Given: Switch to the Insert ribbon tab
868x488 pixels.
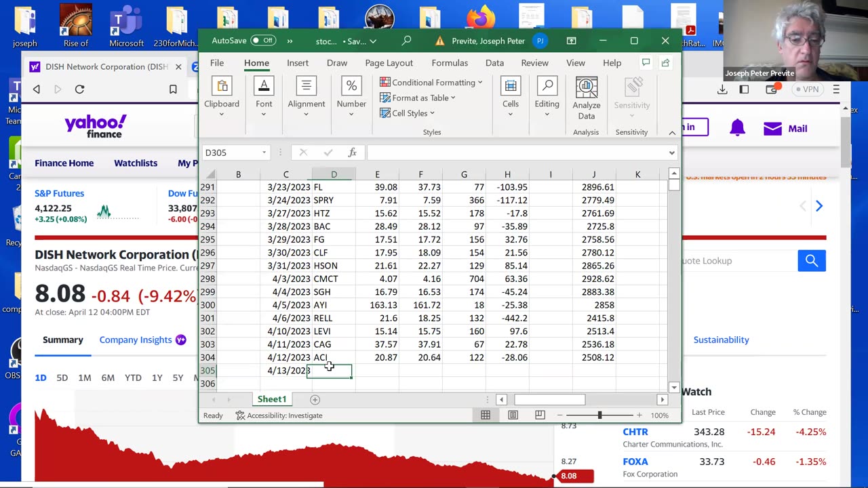Looking at the screenshot, I should [297, 62].
